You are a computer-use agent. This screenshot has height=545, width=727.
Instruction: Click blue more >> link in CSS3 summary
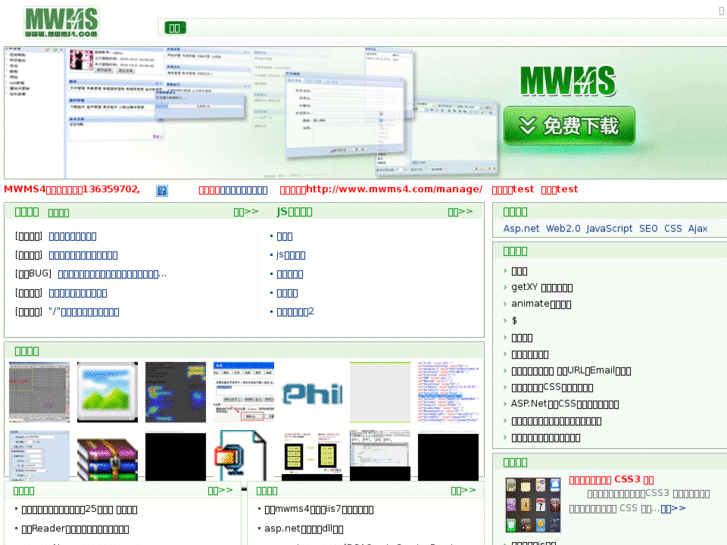tap(673, 509)
